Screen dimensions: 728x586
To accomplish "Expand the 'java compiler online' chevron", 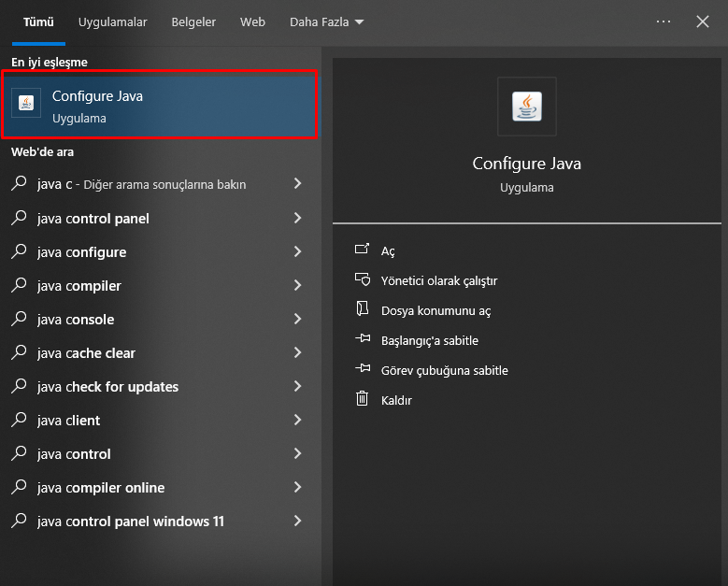I will (x=297, y=487).
